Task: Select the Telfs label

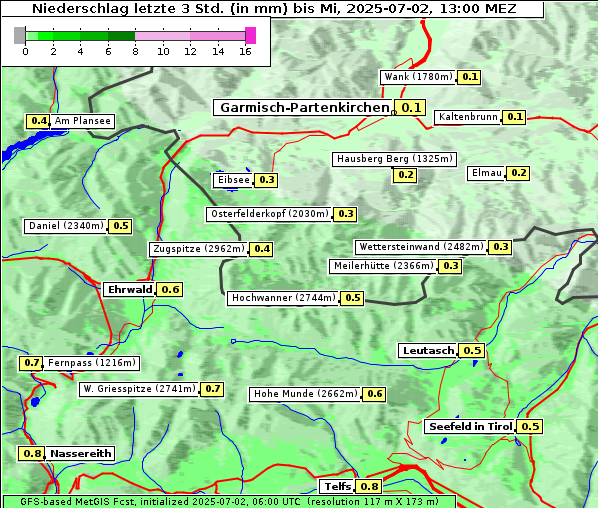Action: (337, 487)
